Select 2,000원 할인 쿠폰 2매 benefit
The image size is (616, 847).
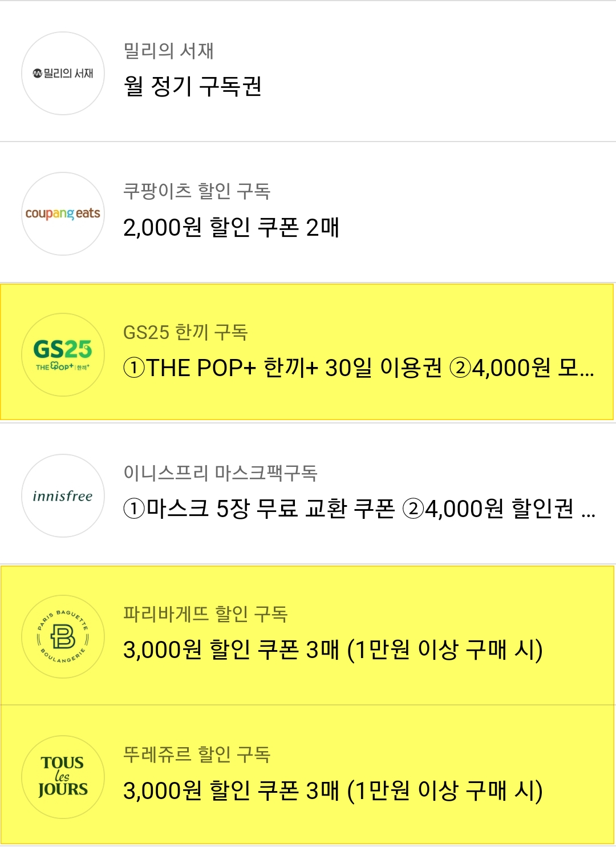click(231, 227)
